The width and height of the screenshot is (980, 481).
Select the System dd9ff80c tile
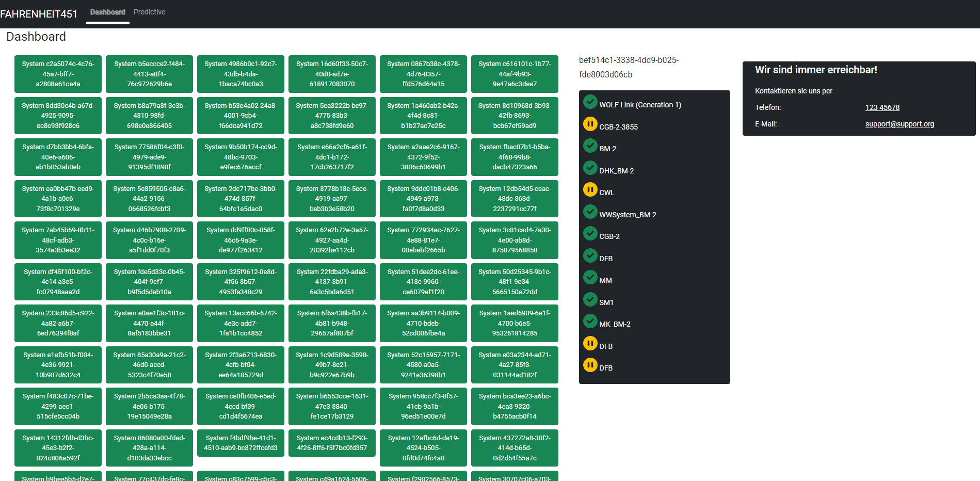tap(240, 240)
